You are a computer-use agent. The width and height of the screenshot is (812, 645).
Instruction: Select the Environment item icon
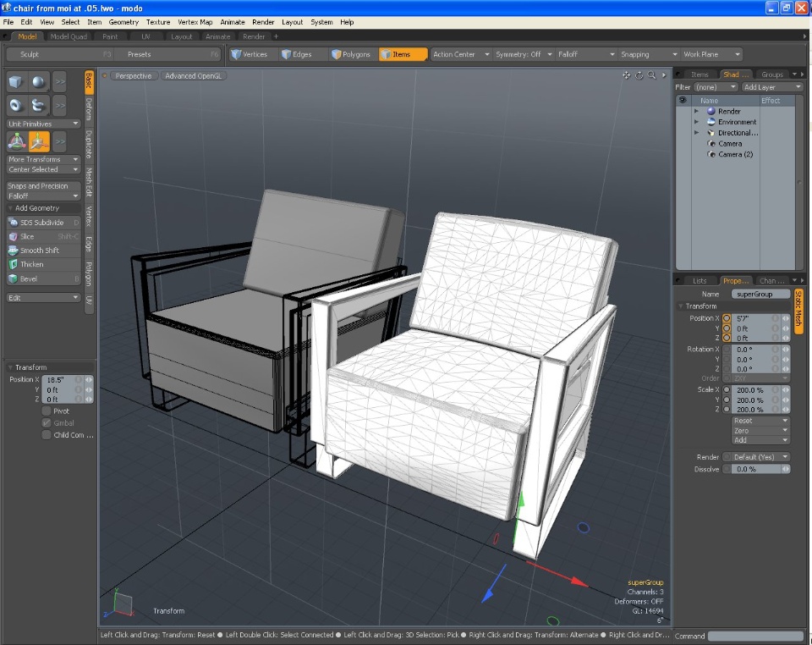pos(711,122)
